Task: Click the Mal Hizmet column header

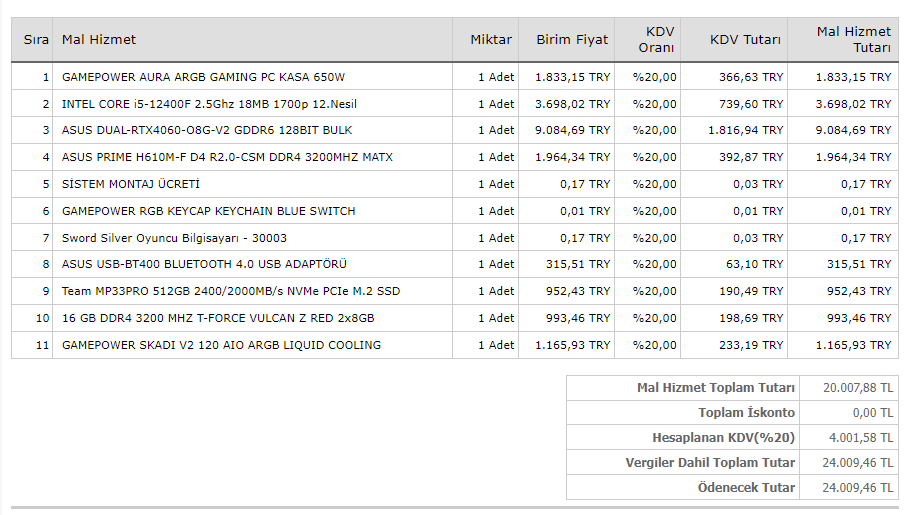Action: tap(99, 40)
